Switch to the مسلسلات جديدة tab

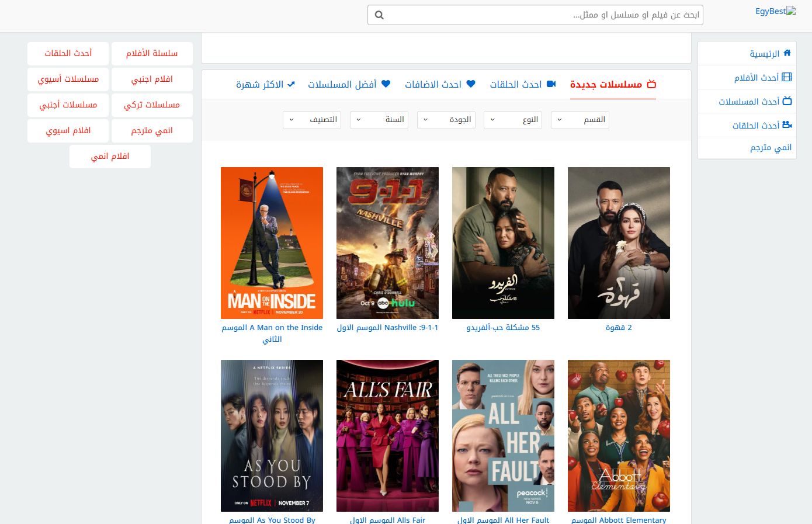point(613,84)
